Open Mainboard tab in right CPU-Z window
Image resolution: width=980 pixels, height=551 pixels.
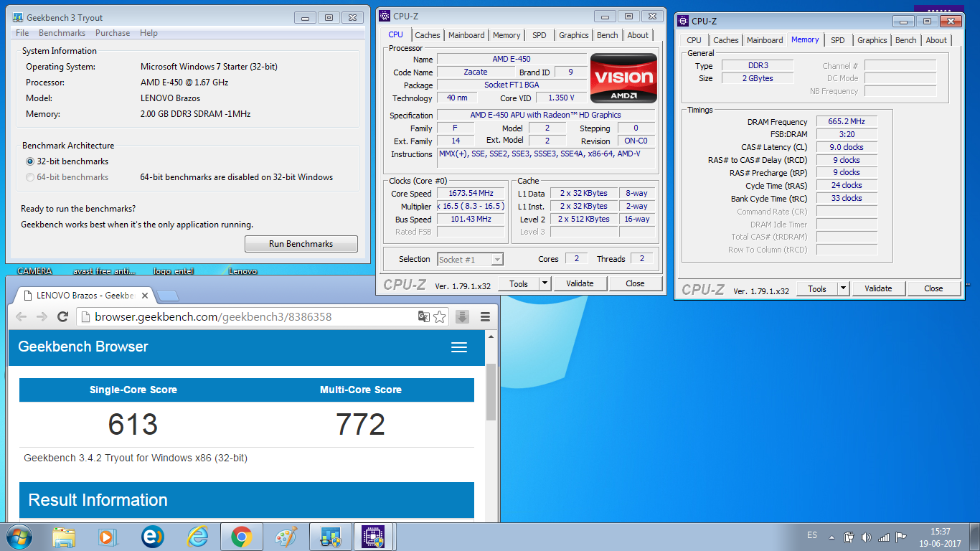coord(765,40)
